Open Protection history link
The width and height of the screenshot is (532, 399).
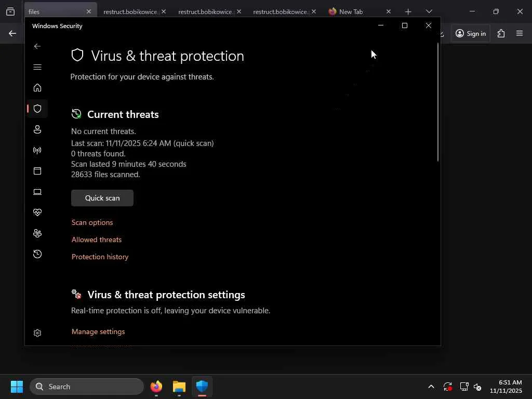[x=100, y=257]
